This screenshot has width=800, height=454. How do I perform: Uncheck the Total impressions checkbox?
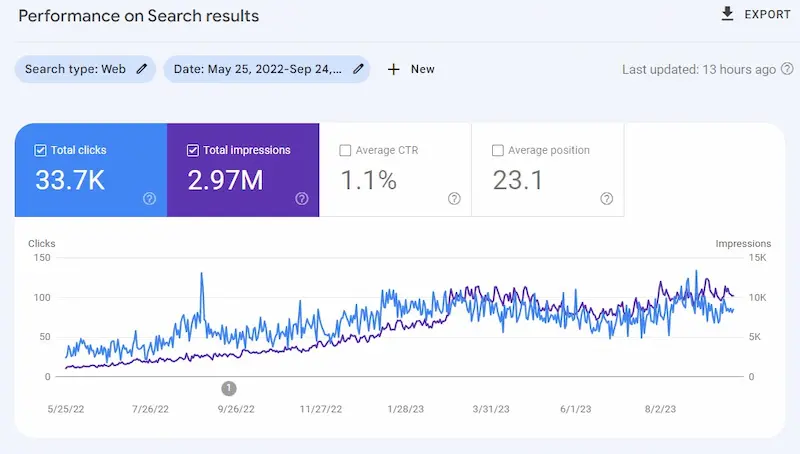pos(193,151)
